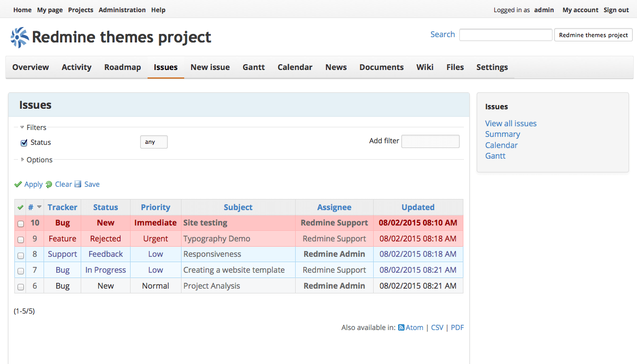Click the Atom feed text link
637x364 pixels.
(415, 328)
